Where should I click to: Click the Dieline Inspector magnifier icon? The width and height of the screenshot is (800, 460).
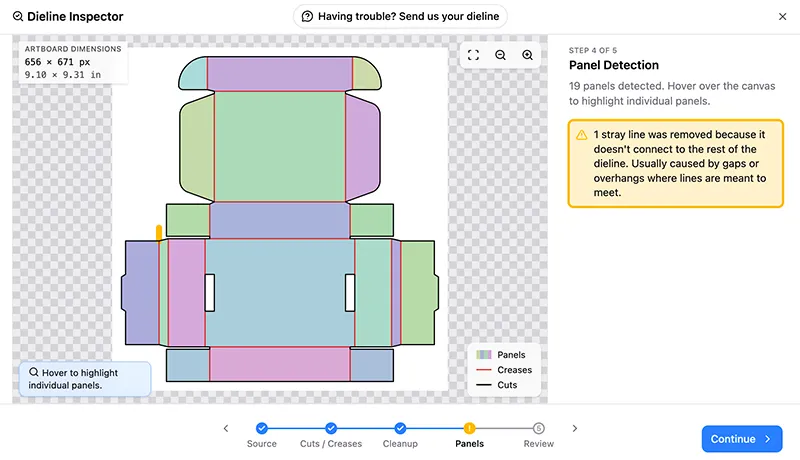[18, 16]
